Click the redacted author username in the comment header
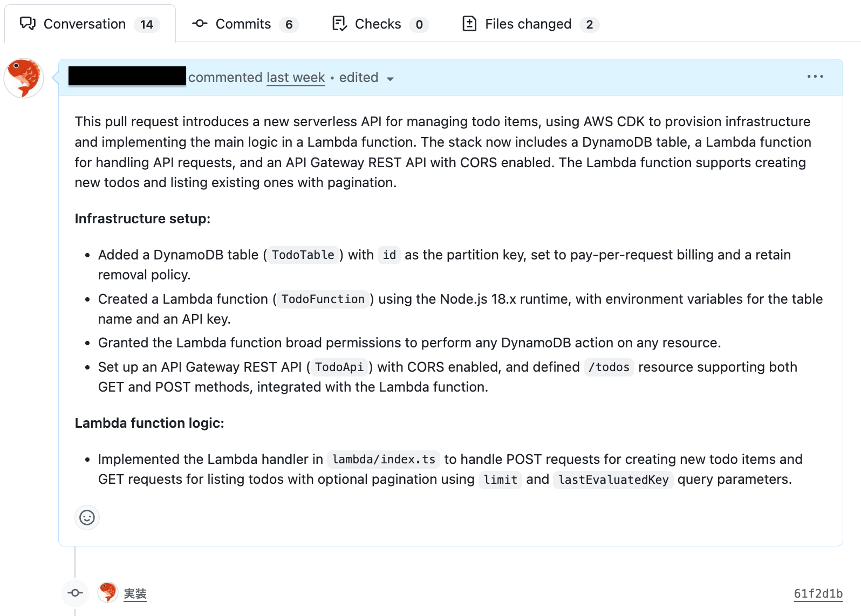The width and height of the screenshot is (861, 616). tap(127, 76)
